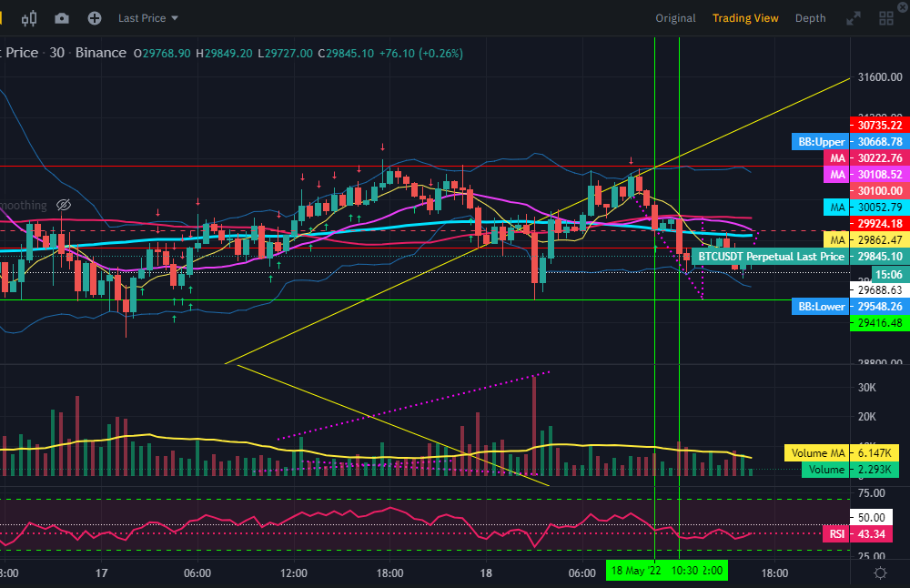Open the chart grid layout icon

(x=886, y=18)
